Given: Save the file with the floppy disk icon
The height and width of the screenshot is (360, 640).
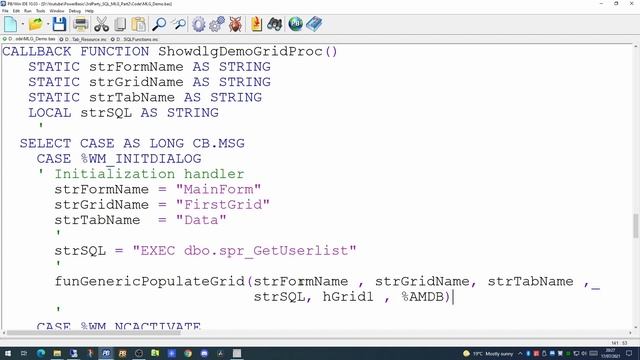Looking at the screenshot, I should [x=59, y=24].
